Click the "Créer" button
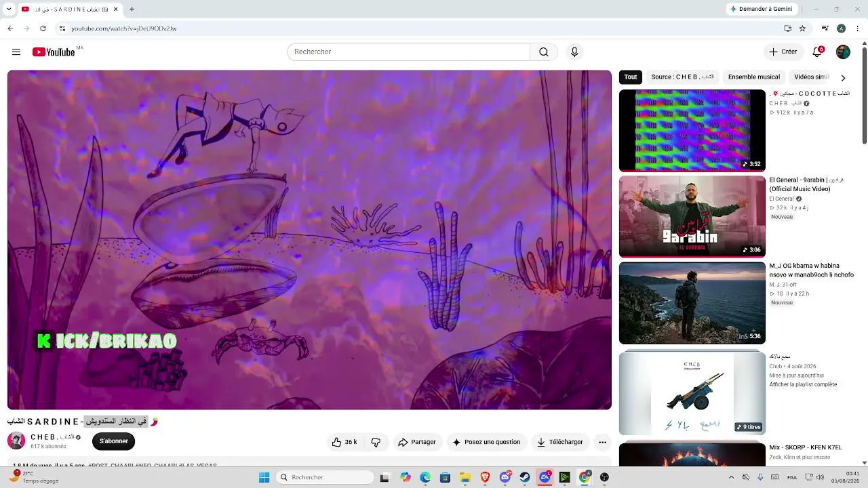868x488 pixels. click(x=783, y=52)
